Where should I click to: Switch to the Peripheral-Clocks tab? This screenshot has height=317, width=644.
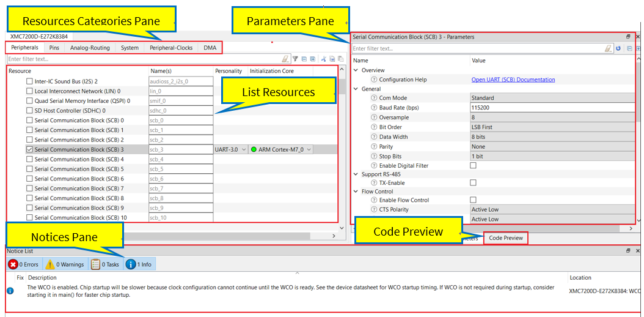pyautogui.click(x=171, y=48)
